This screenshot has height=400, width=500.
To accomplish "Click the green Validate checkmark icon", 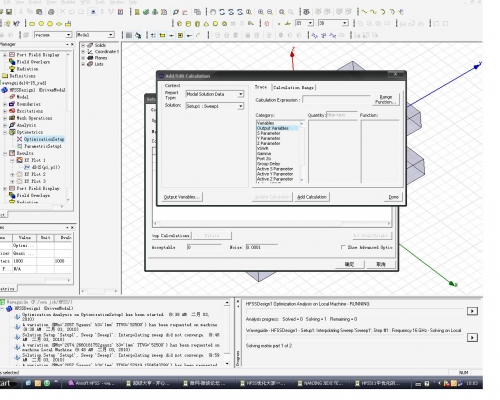I will pyautogui.click(x=146, y=12).
